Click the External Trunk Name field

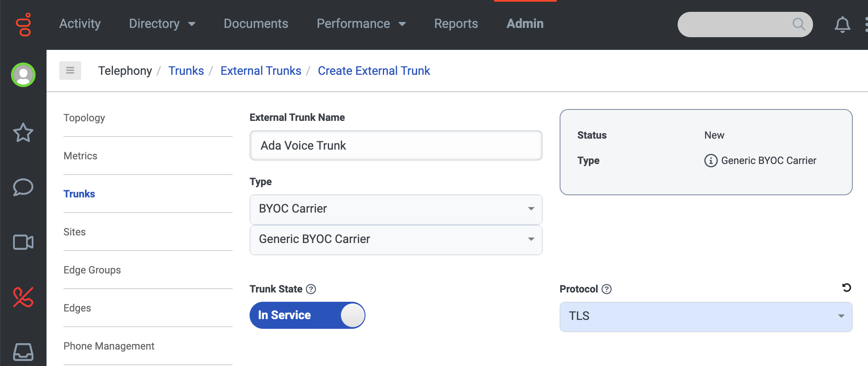point(396,145)
